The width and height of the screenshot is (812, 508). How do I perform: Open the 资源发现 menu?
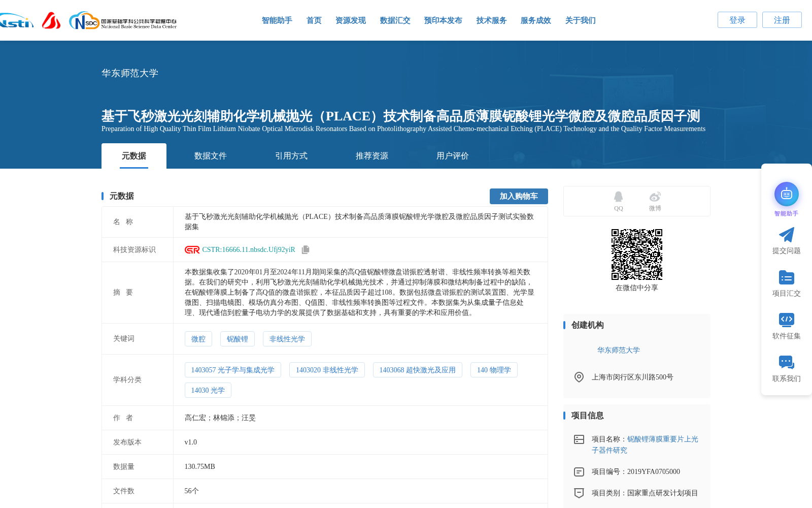tap(351, 20)
